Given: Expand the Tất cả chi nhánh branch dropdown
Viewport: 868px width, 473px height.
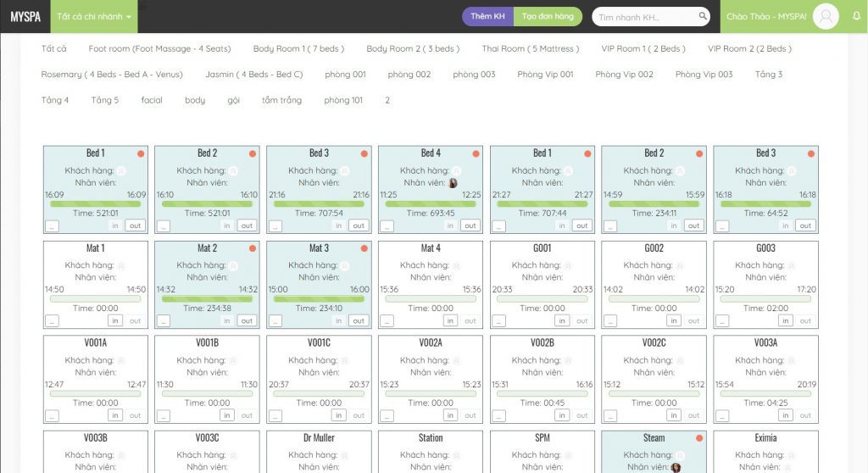Looking at the screenshot, I should pos(94,17).
